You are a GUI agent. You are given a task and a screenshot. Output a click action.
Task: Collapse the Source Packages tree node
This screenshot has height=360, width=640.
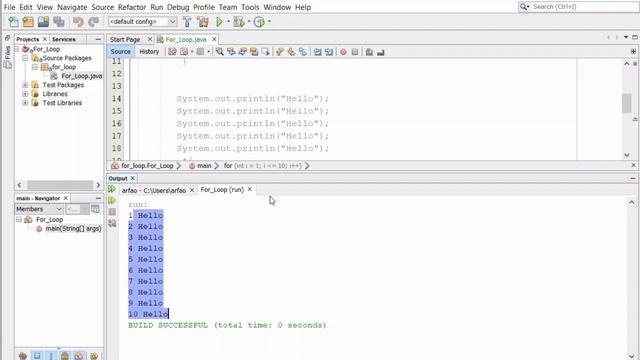[25, 58]
